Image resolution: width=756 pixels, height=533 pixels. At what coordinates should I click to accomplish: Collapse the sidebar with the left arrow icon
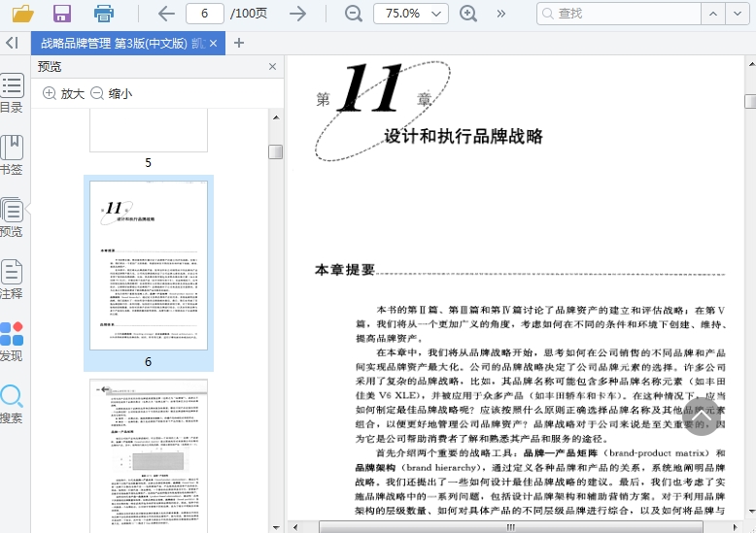pos(12,43)
